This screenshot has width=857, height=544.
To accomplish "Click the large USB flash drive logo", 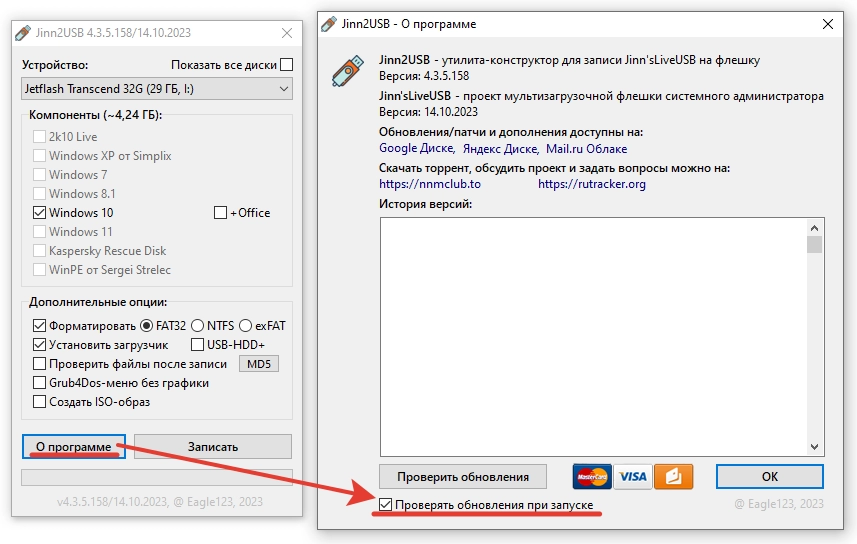I will (348, 71).
